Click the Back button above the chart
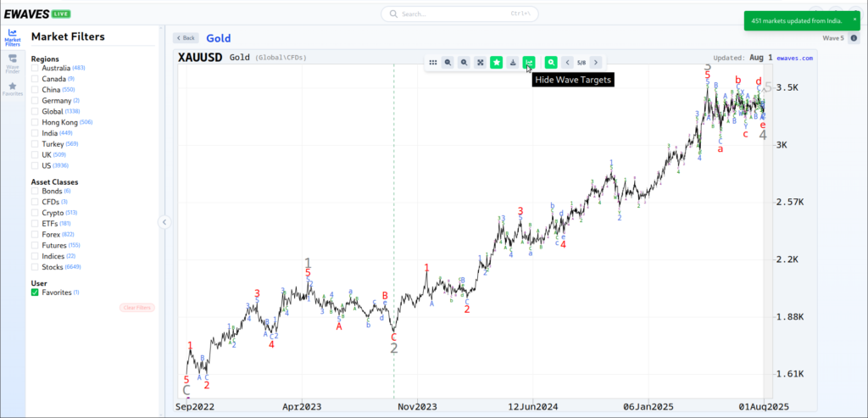Image resolution: width=868 pixels, height=418 pixels. pos(185,38)
